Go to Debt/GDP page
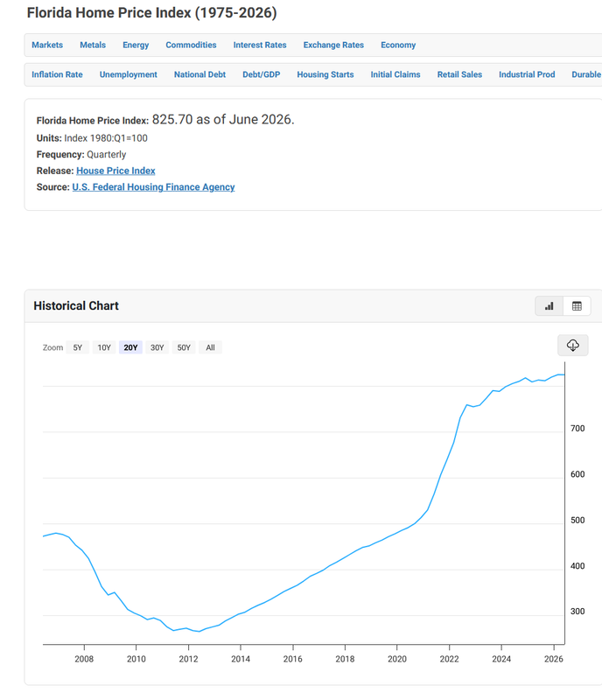Screen dimensions: 602x700 pyautogui.click(x=262, y=74)
